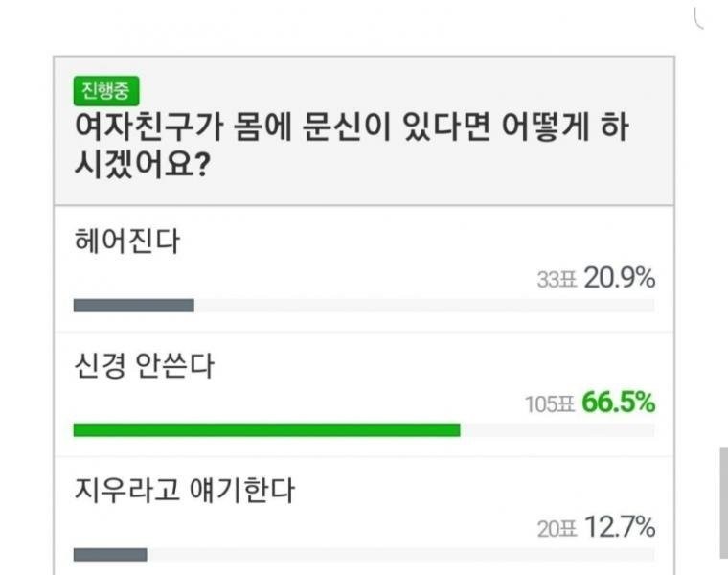This screenshot has width=728, height=575.
Task: Click the 12.7% result percentage
Action: point(620,527)
